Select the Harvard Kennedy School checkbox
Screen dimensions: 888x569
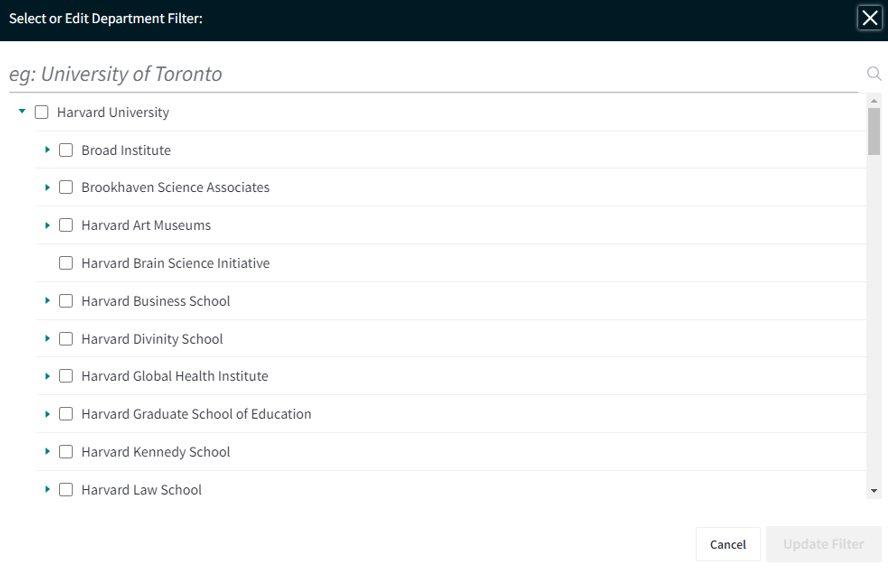point(66,452)
